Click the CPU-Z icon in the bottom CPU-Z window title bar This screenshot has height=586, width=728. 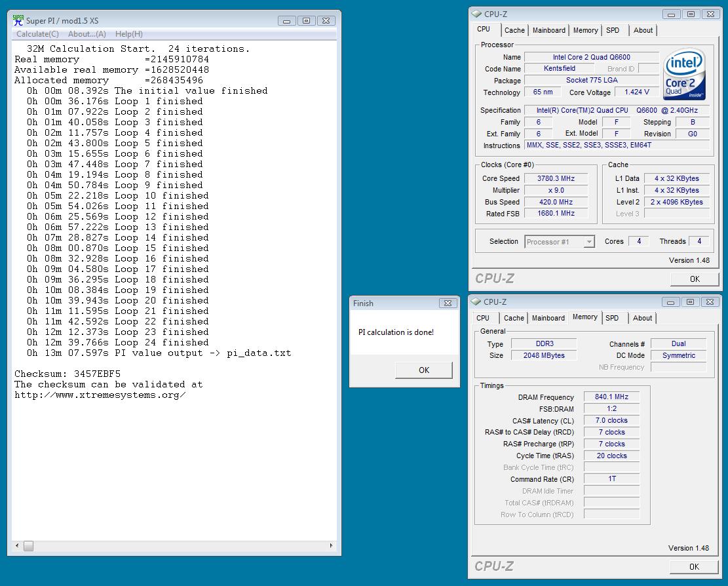(x=476, y=302)
